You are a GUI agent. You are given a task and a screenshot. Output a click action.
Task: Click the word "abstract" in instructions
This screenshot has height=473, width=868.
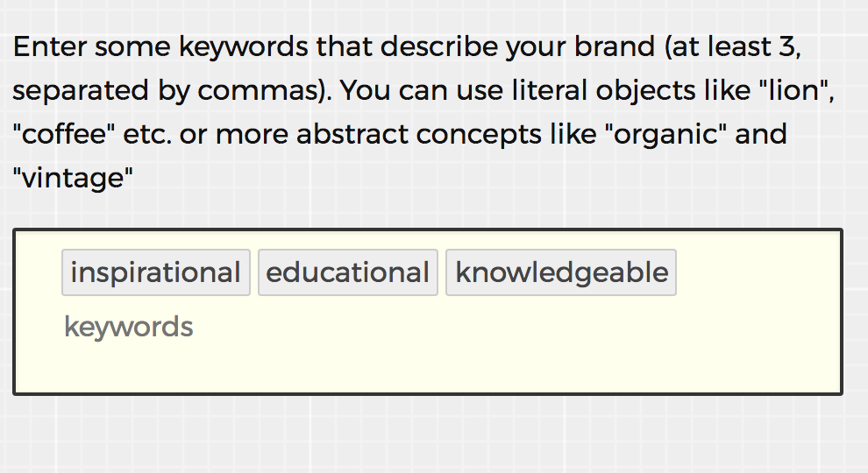point(352,134)
